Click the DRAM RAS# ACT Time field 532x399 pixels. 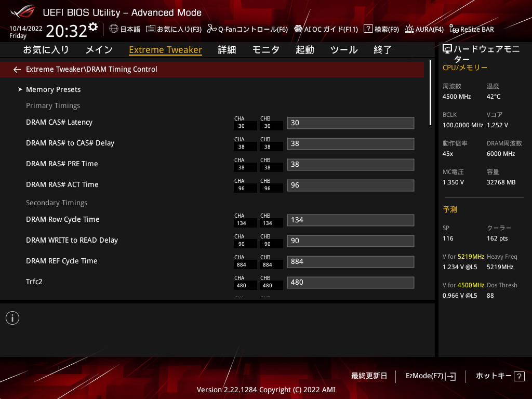point(351,185)
